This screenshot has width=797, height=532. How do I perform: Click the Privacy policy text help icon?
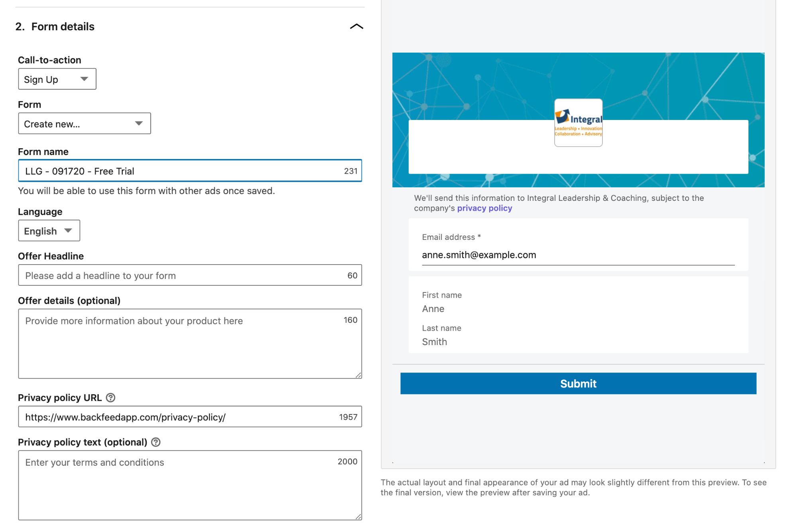[156, 442]
